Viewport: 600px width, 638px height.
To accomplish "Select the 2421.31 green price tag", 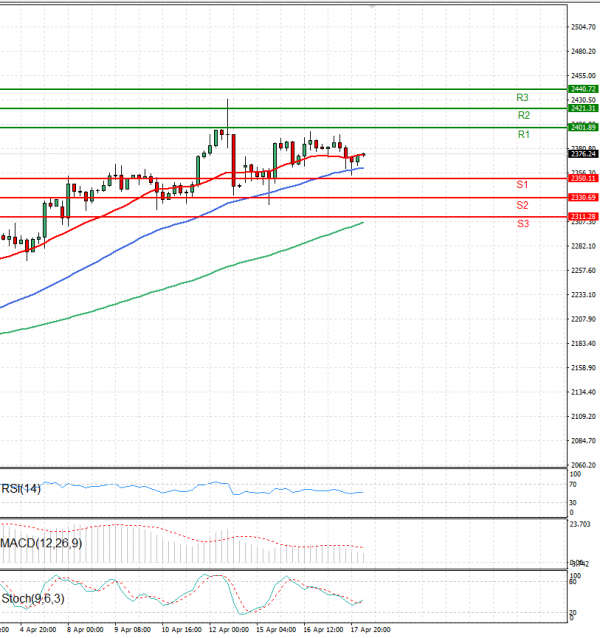I will [583, 108].
